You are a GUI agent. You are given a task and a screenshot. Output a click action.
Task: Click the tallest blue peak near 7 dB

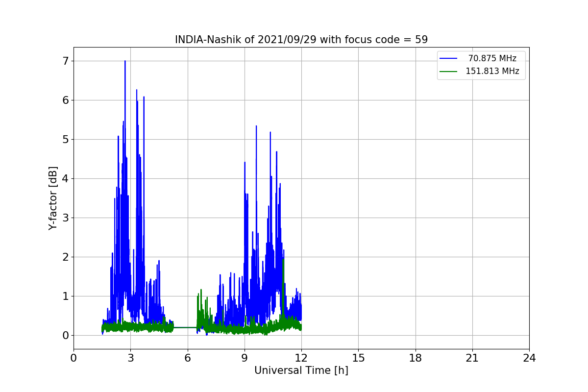tap(125, 62)
